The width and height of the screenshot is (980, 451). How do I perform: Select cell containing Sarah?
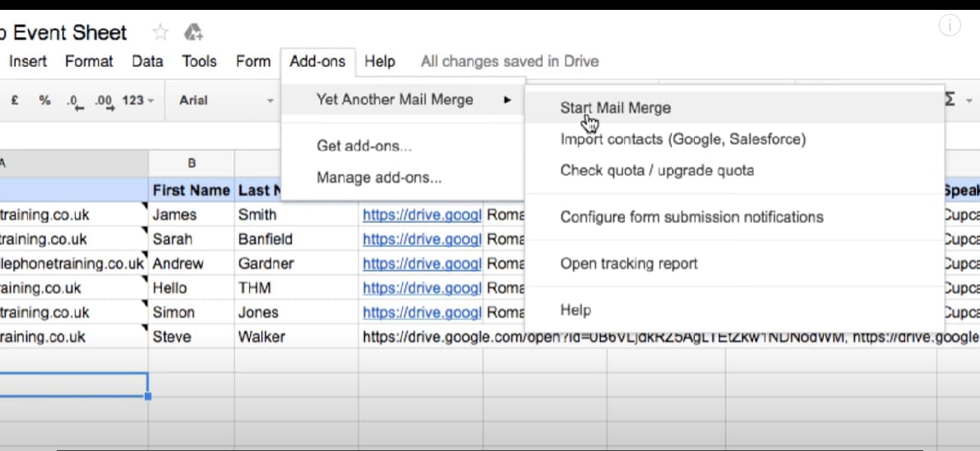click(192, 239)
